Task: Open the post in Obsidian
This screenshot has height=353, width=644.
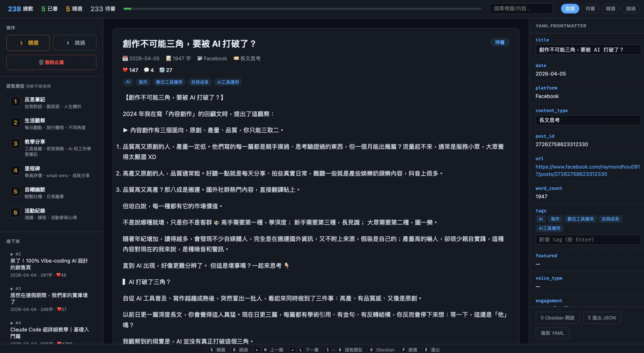Action: point(557,317)
